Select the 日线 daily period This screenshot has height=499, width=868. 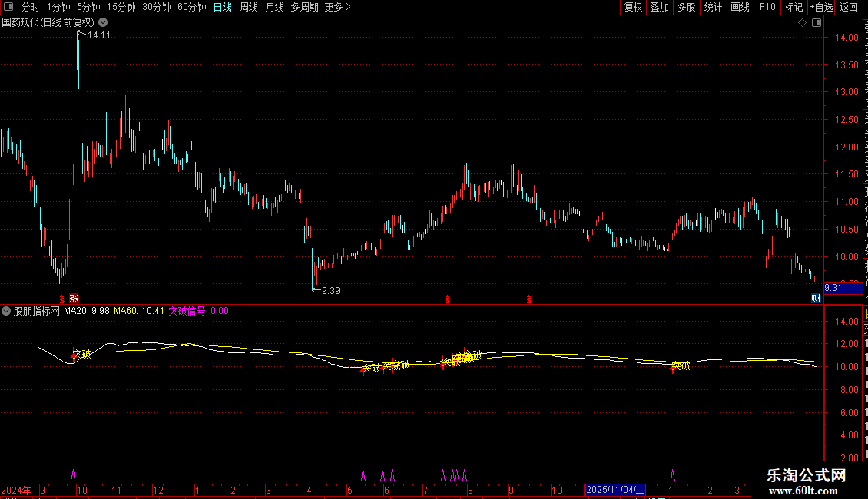click(x=223, y=7)
